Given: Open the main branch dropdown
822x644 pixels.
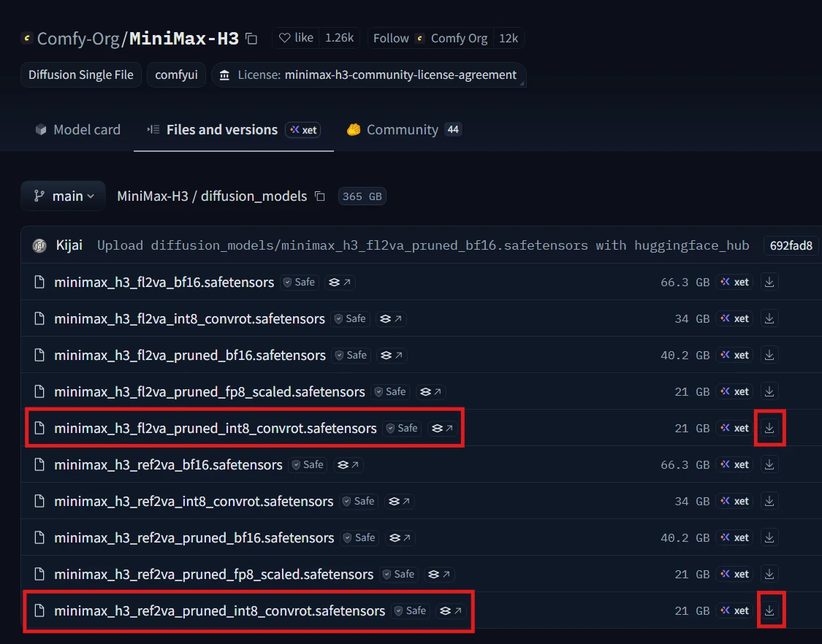Looking at the screenshot, I should 64,196.
